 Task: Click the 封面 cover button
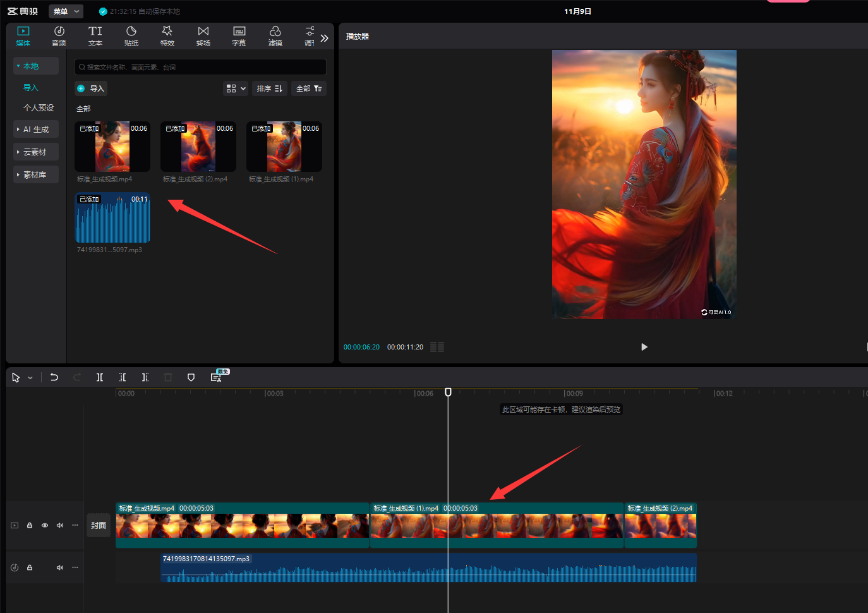pos(99,525)
